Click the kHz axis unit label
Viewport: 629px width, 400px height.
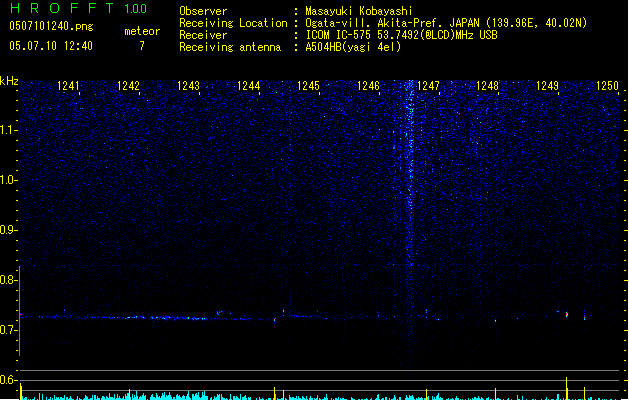pyautogui.click(x=9, y=81)
